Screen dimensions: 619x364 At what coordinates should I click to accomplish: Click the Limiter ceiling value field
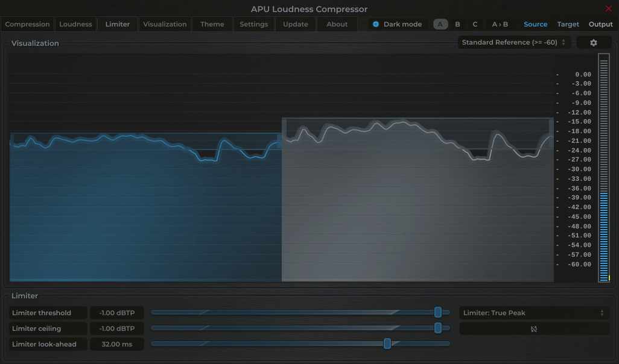[x=116, y=328]
